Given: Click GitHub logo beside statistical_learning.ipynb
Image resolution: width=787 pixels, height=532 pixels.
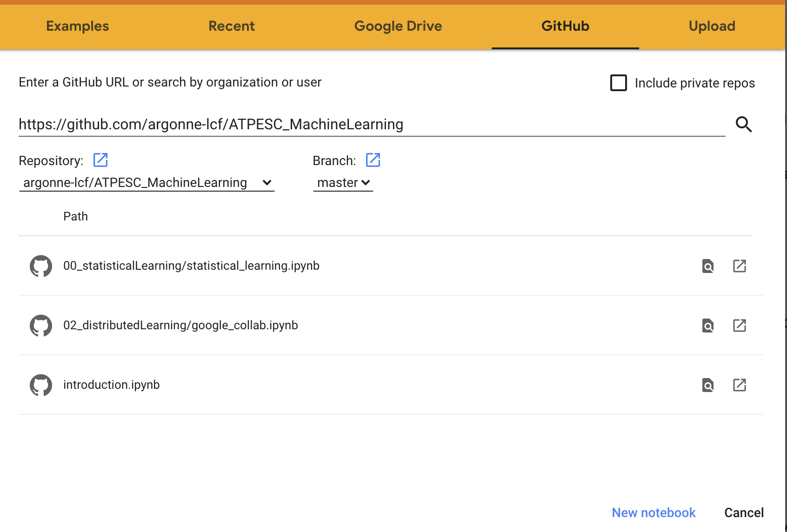Looking at the screenshot, I should [41, 266].
